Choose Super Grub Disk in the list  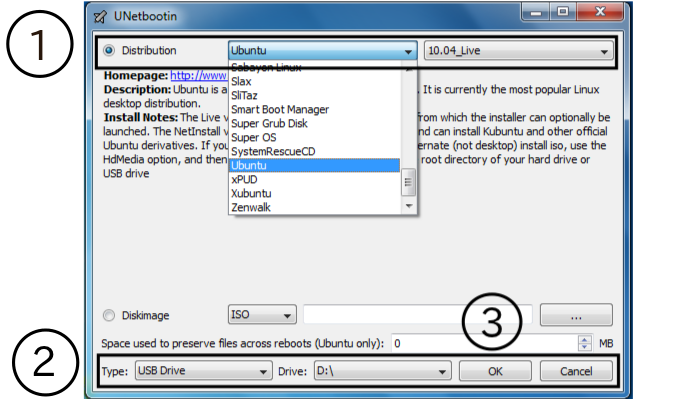point(269,124)
